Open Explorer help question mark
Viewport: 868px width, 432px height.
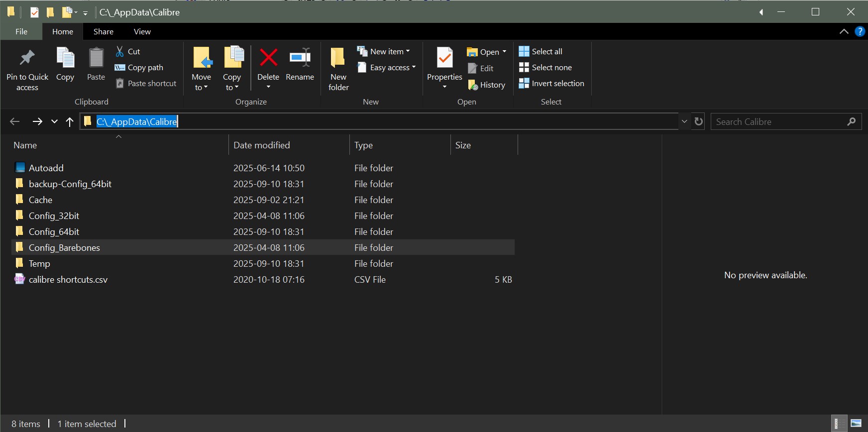(x=860, y=31)
